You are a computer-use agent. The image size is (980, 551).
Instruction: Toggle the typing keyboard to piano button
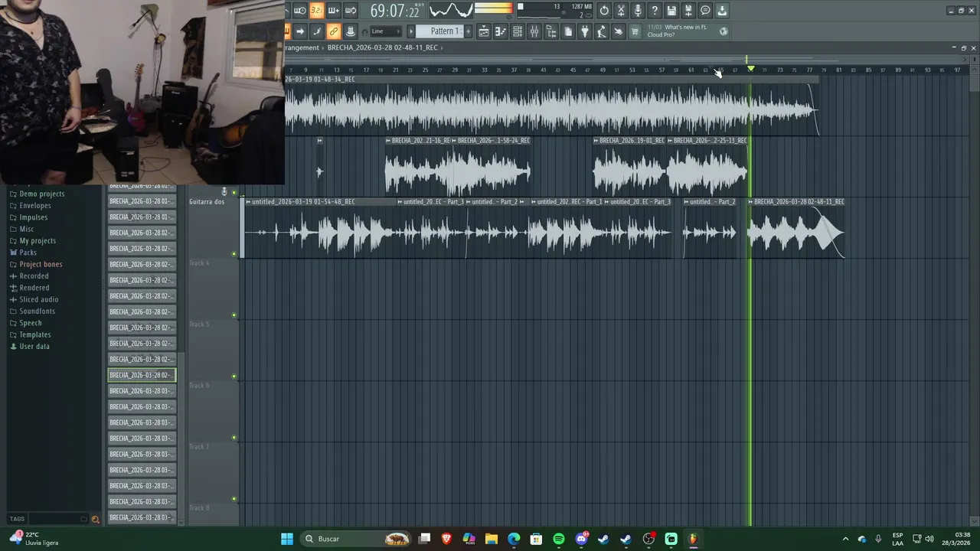pos(287,31)
